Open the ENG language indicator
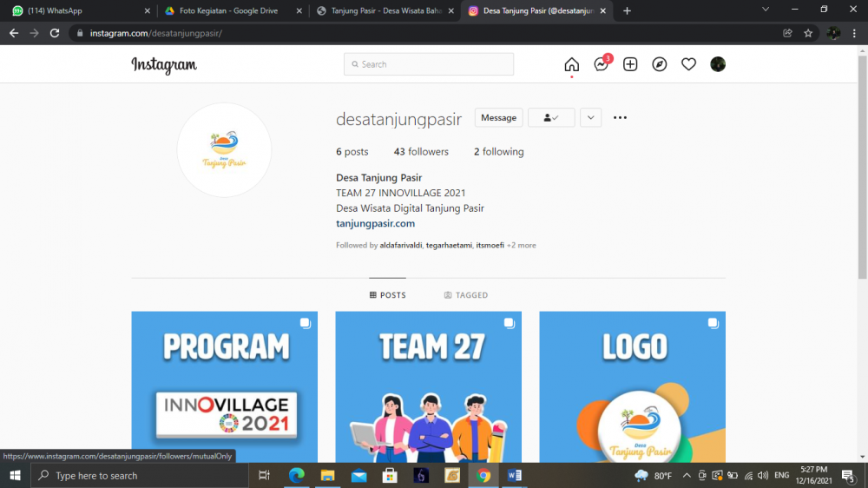 click(782, 475)
